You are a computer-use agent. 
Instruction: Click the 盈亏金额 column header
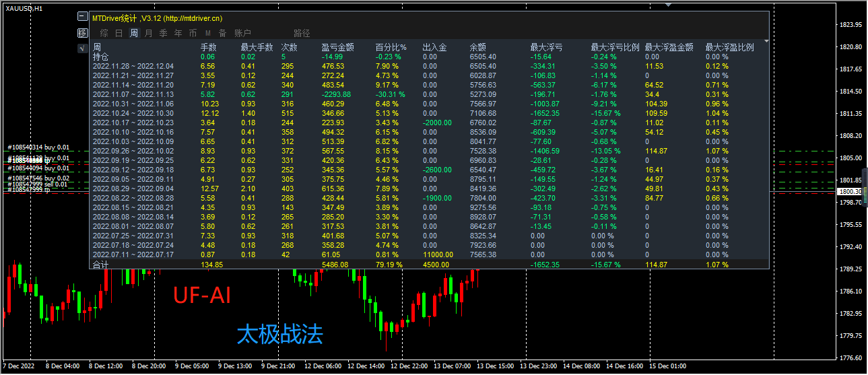coord(337,48)
